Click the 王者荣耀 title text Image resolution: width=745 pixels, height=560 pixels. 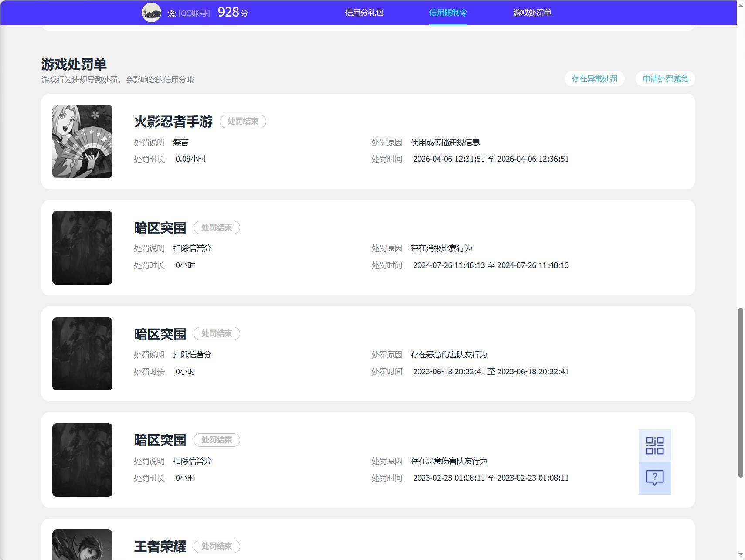point(160,546)
